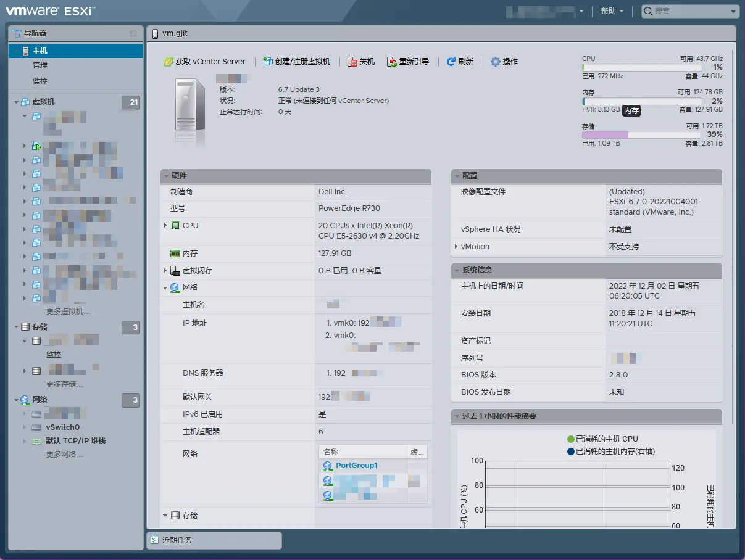Click the 存储 section icon in navigator
Image resolution: width=745 pixels, height=560 pixels.
tap(25, 327)
